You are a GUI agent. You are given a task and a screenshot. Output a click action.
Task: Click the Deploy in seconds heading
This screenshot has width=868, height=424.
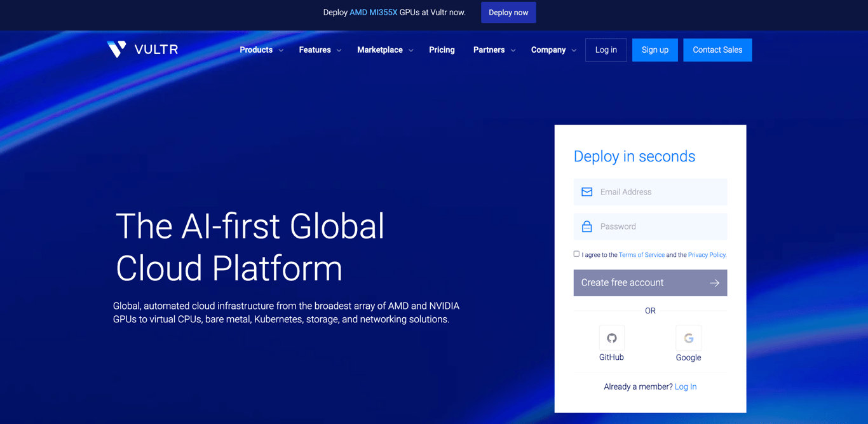pyautogui.click(x=634, y=156)
